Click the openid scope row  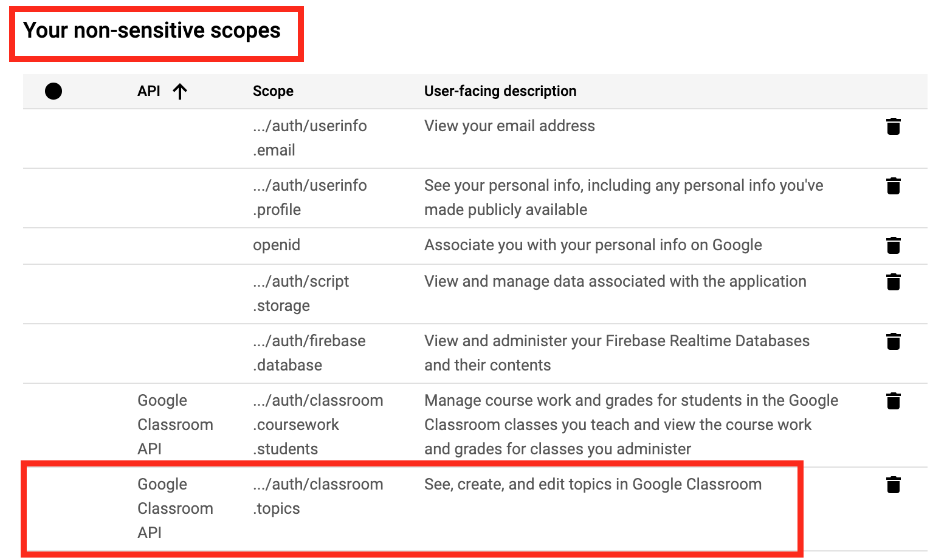point(475,246)
